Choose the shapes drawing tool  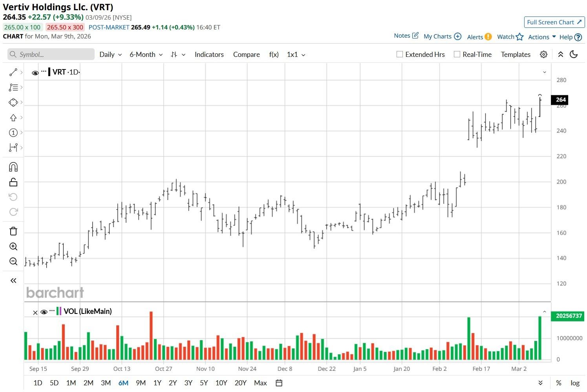[x=13, y=102]
